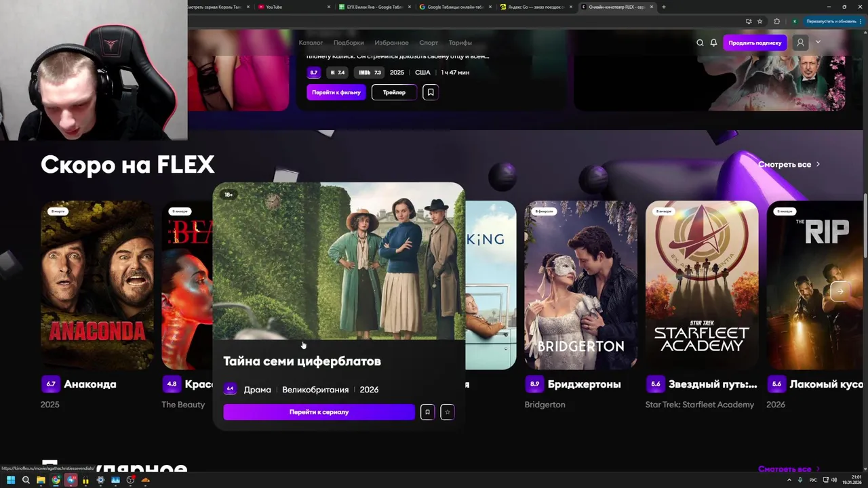Open File Explorer from the taskbar
Screen dimensions: 868x488
(x=41, y=480)
